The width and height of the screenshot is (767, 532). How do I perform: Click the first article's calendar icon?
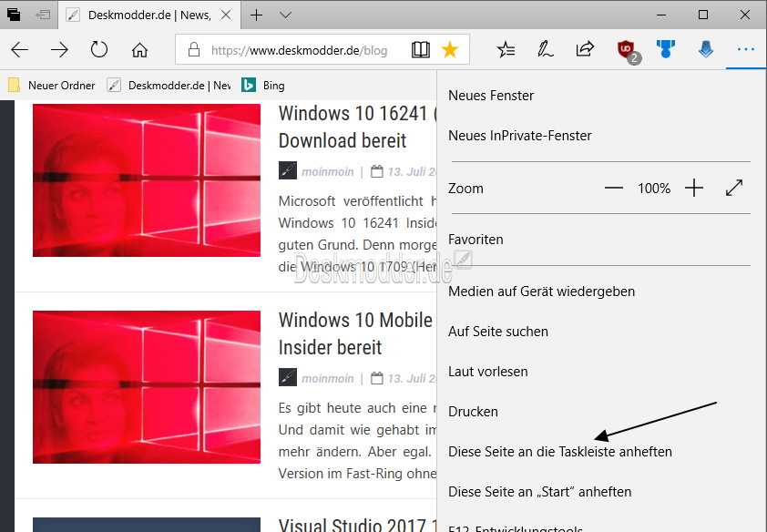[x=376, y=171]
